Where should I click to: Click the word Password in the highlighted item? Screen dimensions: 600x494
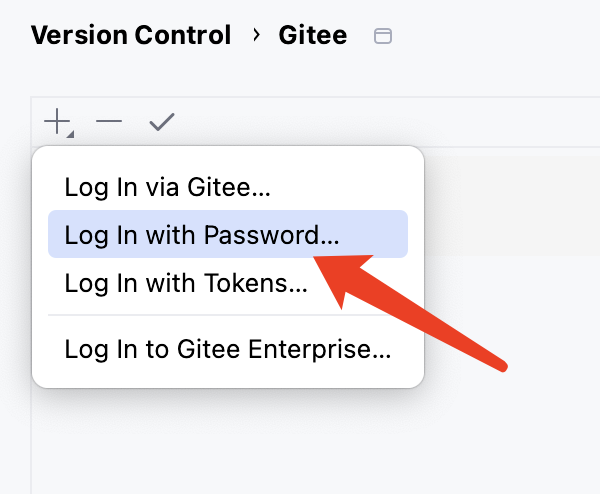tap(271, 235)
